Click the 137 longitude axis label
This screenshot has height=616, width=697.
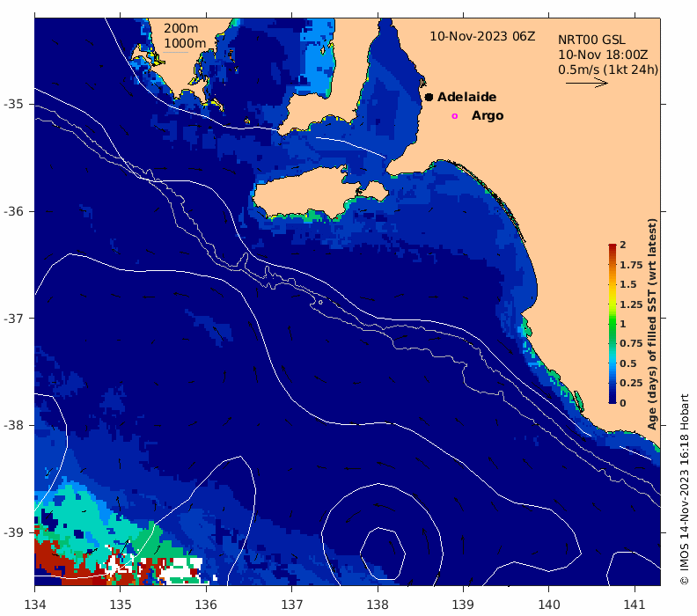pyautogui.click(x=292, y=605)
